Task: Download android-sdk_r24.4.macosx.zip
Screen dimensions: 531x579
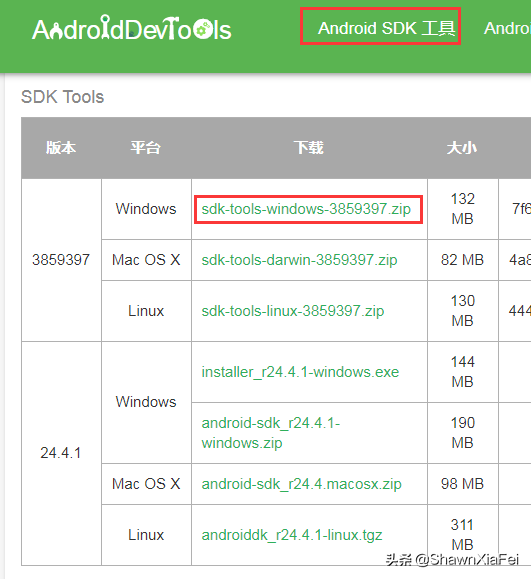Action: [302, 484]
